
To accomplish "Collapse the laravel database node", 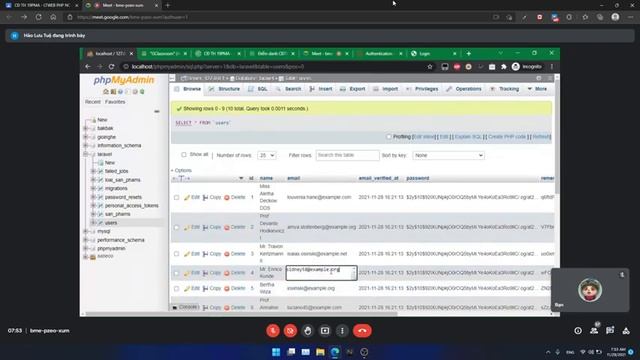I will 86,154.
